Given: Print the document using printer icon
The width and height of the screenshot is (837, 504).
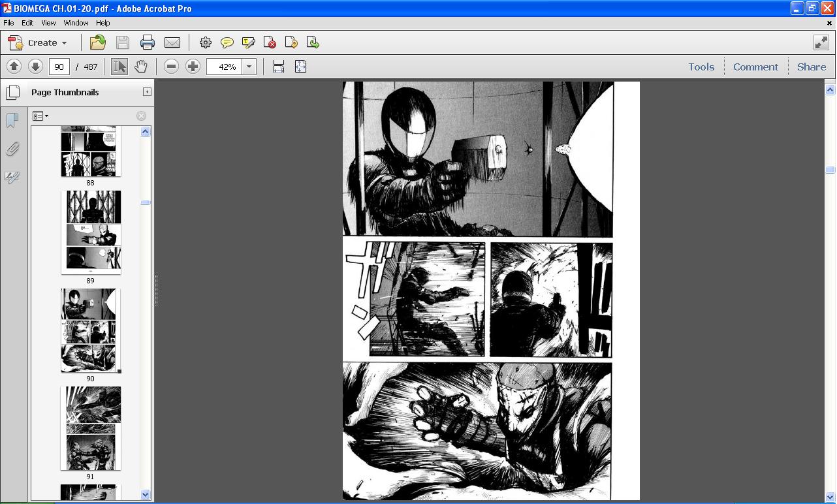Looking at the screenshot, I should tap(148, 42).
